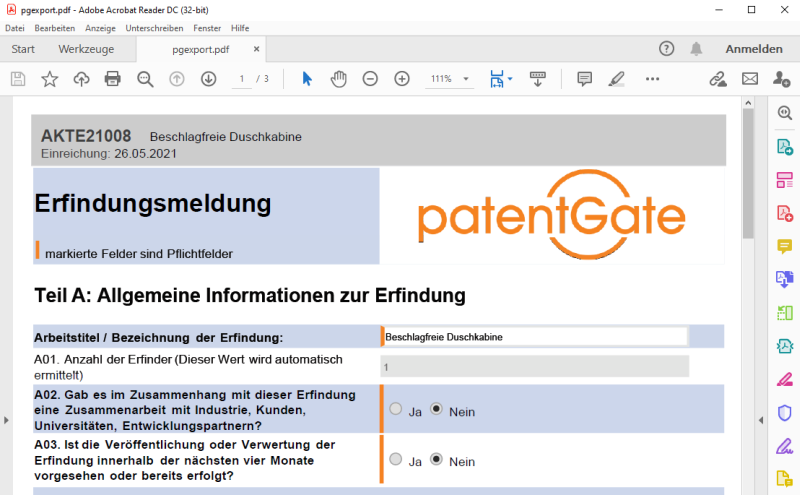The image size is (800, 495).
Task: Click the Anmelden sign-in button
Action: [x=754, y=49]
